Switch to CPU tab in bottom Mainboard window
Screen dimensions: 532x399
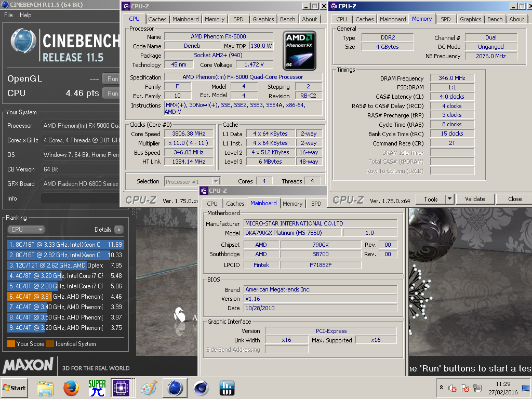(x=212, y=204)
